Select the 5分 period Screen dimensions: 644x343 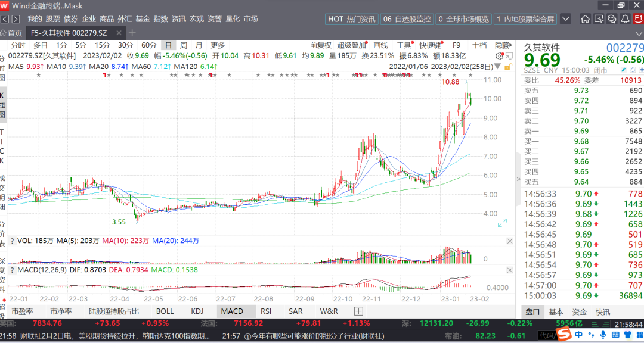click(x=81, y=45)
